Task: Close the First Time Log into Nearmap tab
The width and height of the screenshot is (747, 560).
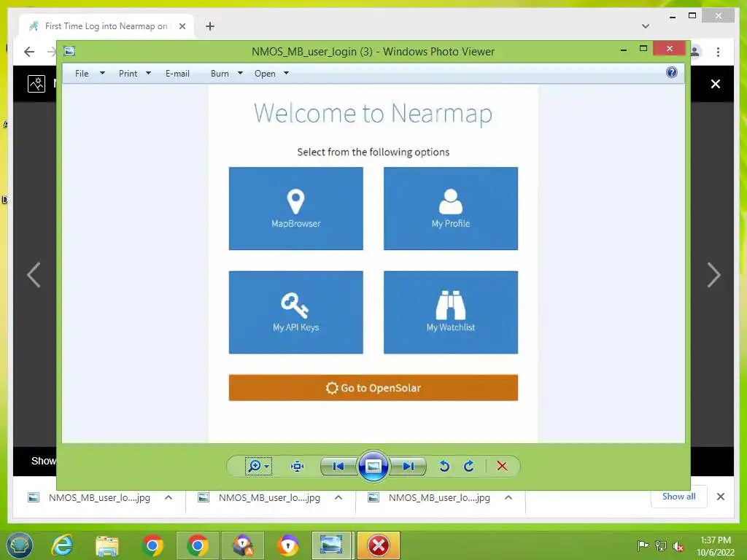Action: (x=182, y=26)
